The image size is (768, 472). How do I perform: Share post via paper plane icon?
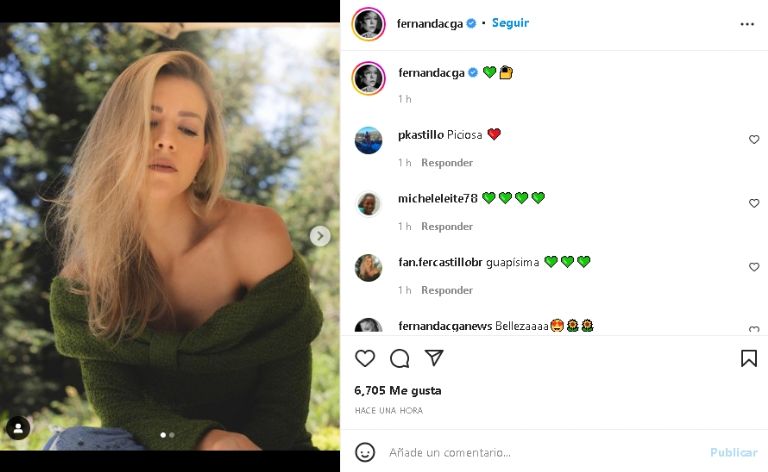coord(434,358)
